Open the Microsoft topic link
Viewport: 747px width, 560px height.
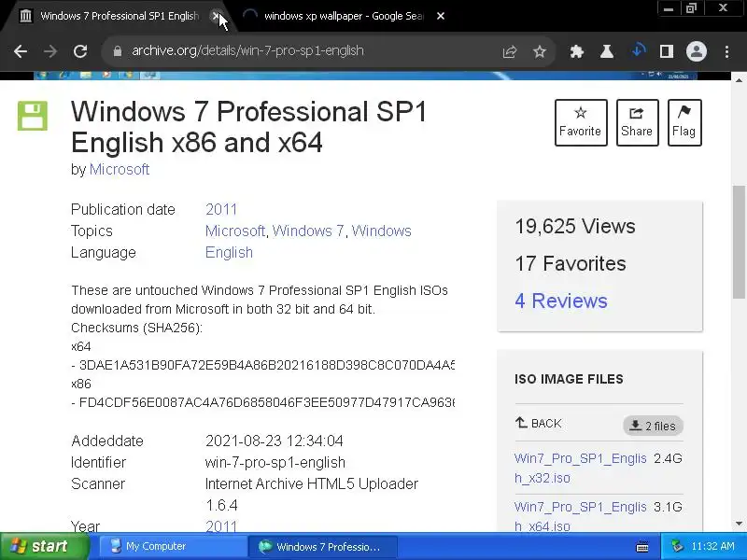tap(235, 231)
